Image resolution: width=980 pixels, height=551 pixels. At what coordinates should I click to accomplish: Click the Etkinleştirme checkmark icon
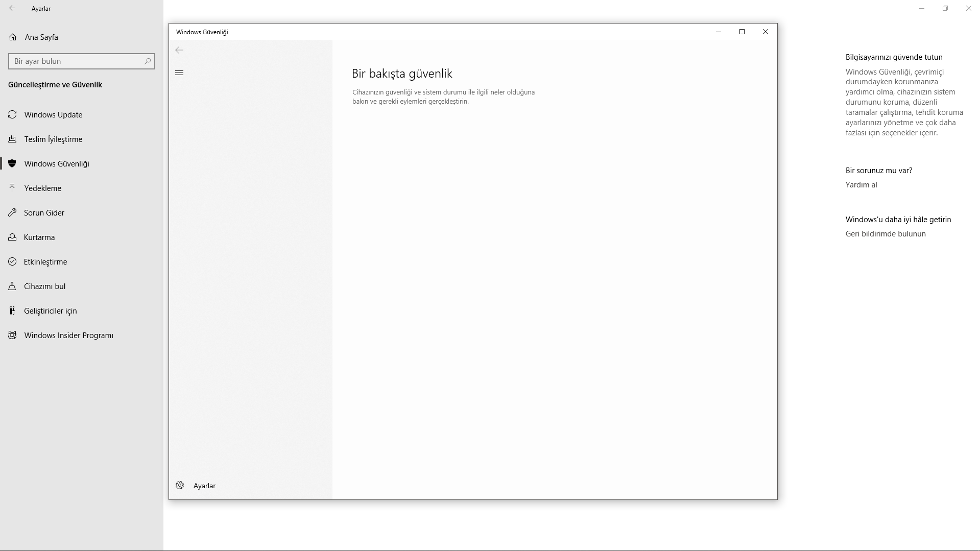coord(12,262)
